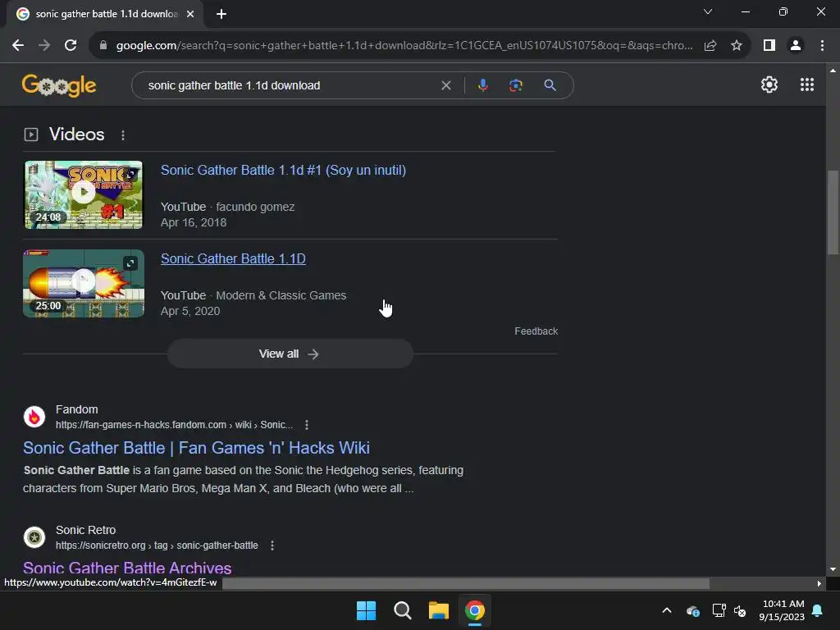Click the horizontal scroll right arrow

click(819, 583)
